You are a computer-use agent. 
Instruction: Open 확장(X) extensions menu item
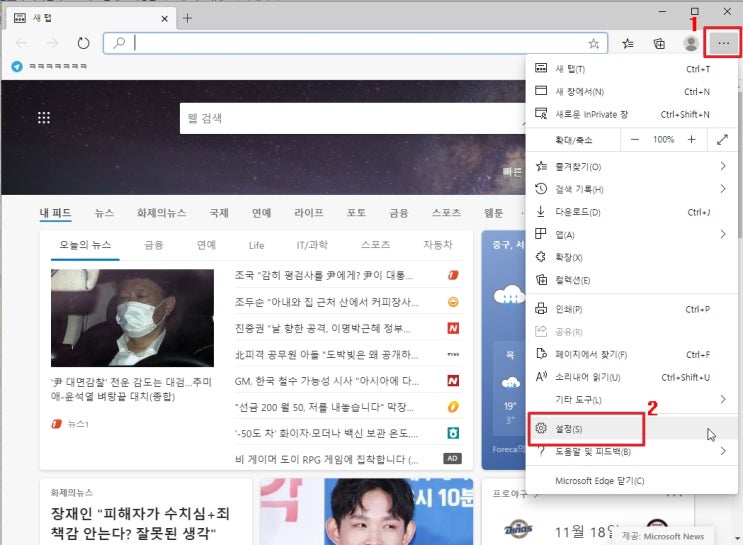coord(631,257)
